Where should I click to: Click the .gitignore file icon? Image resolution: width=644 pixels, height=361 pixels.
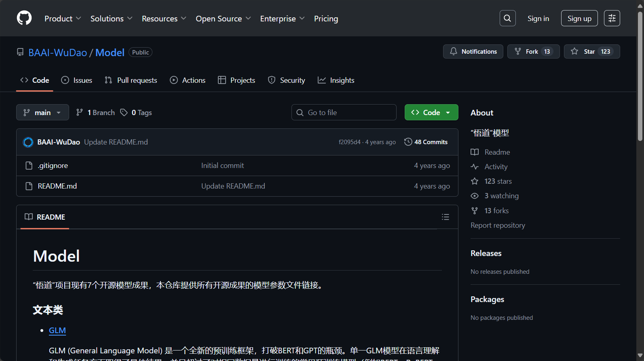tap(29, 166)
